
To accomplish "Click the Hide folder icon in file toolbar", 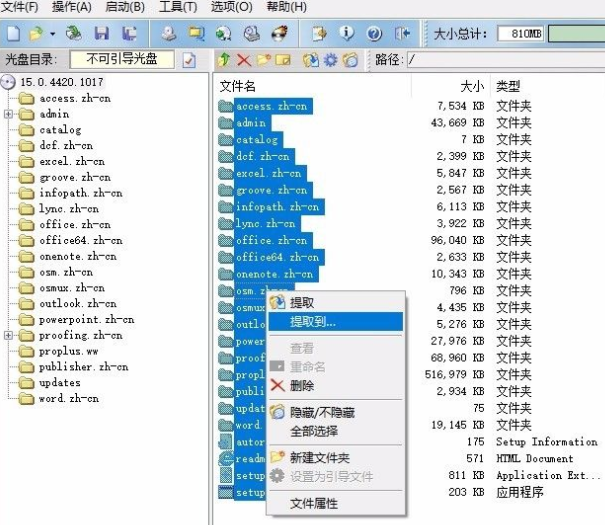I will (350, 60).
